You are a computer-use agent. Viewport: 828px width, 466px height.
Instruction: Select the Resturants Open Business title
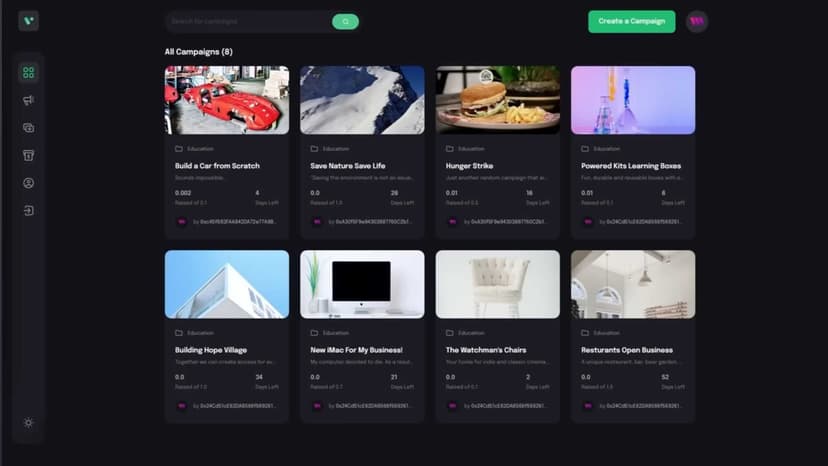[627, 350]
